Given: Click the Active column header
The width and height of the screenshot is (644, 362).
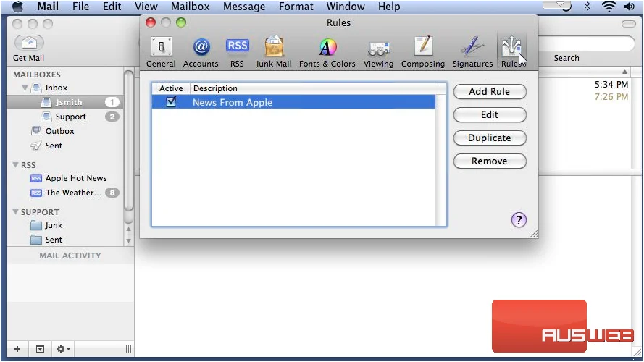Looking at the screenshot, I should 171,88.
